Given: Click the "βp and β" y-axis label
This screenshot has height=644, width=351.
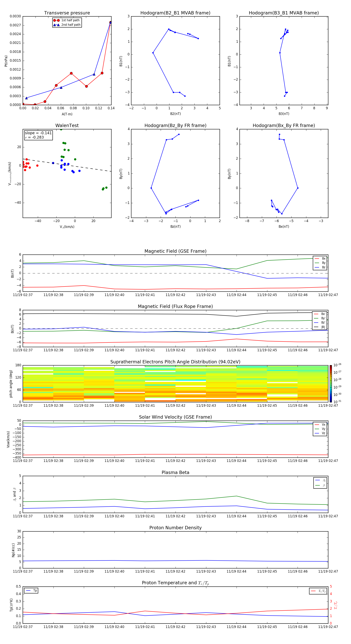Looking at the screenshot, I should [14, 494].
